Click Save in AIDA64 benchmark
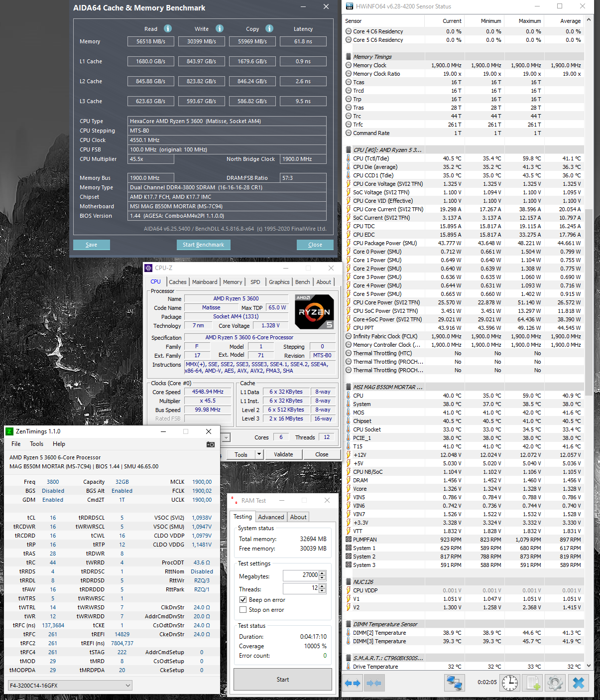The width and height of the screenshot is (600, 700). pos(92,245)
